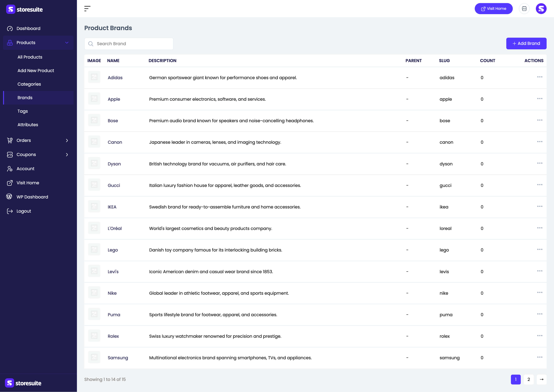Click the Coupons ticket icon
This screenshot has width=554, height=392.
10,154
